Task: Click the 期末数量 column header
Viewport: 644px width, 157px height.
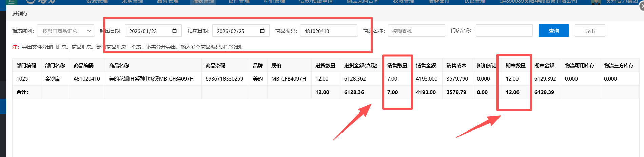Action: coord(515,65)
